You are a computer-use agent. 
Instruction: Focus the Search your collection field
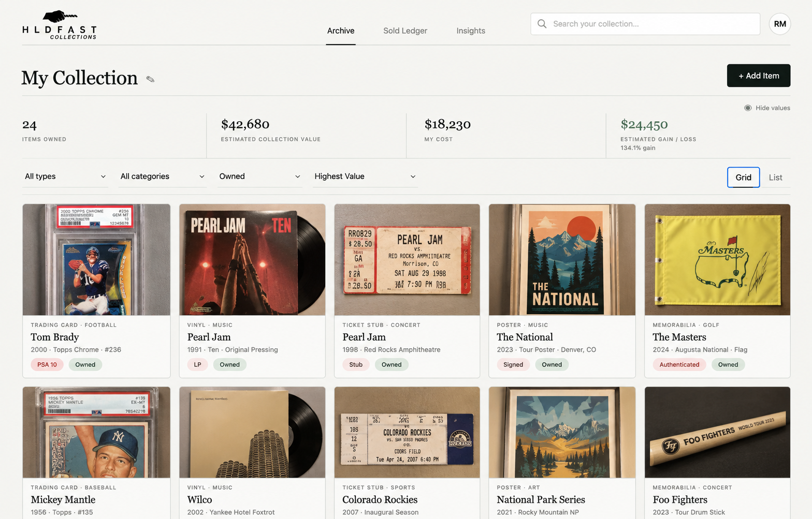pos(645,24)
